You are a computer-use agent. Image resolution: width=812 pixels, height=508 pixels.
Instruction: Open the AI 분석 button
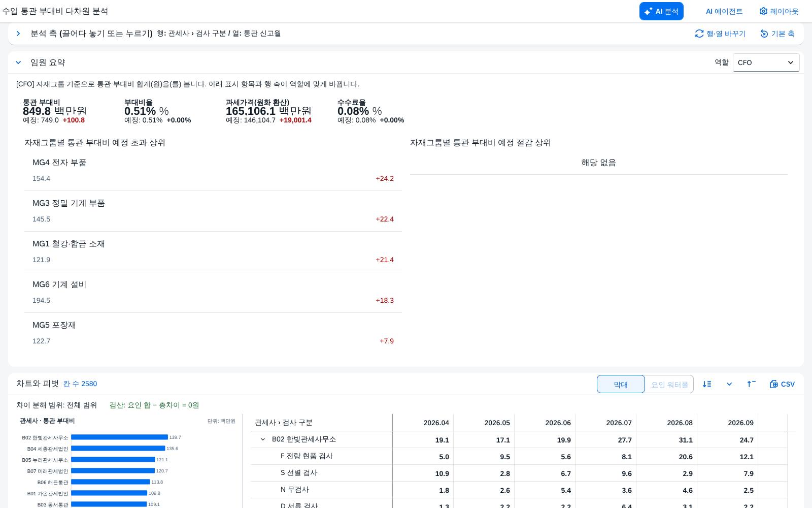click(x=661, y=11)
